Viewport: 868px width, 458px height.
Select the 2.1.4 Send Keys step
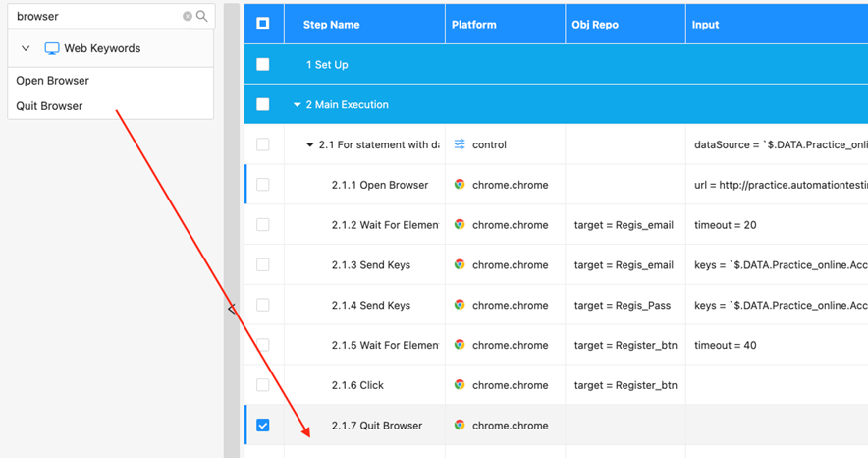[x=371, y=305]
